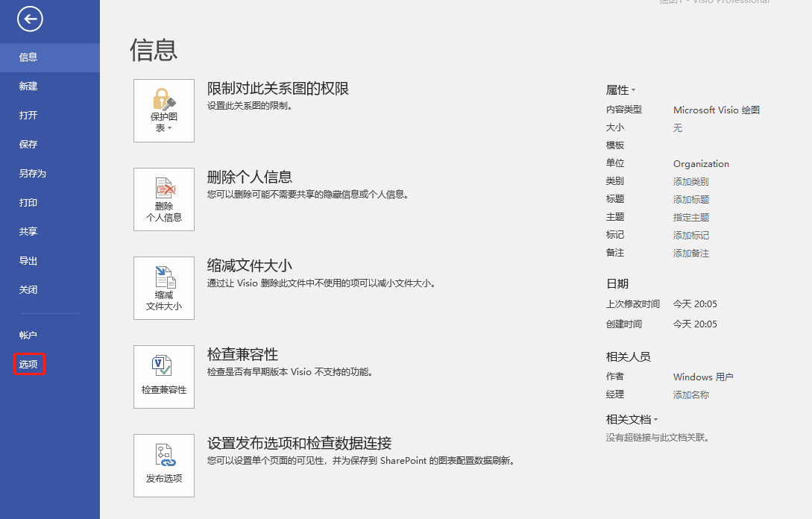The width and height of the screenshot is (812, 519).
Task: Open 帐户 in the sidebar
Action: 50,335
